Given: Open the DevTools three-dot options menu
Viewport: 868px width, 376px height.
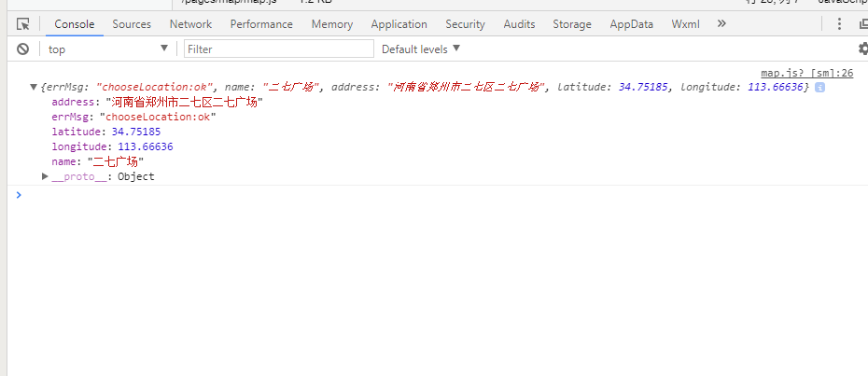Looking at the screenshot, I should click(839, 24).
